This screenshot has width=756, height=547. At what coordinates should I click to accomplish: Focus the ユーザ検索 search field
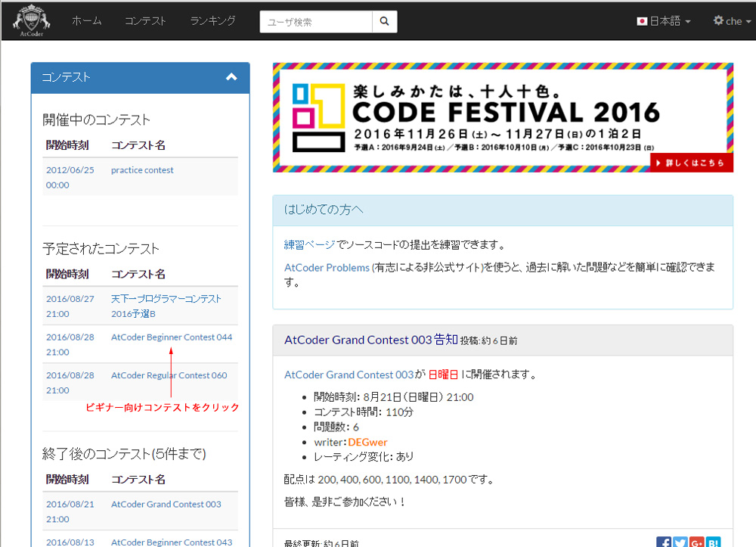pos(316,22)
